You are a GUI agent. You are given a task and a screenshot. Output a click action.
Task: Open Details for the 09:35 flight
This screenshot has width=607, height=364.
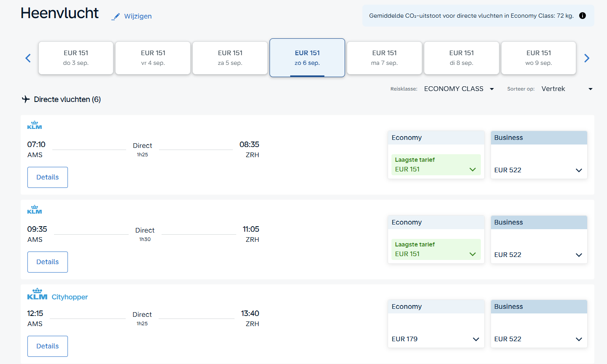pos(48,262)
